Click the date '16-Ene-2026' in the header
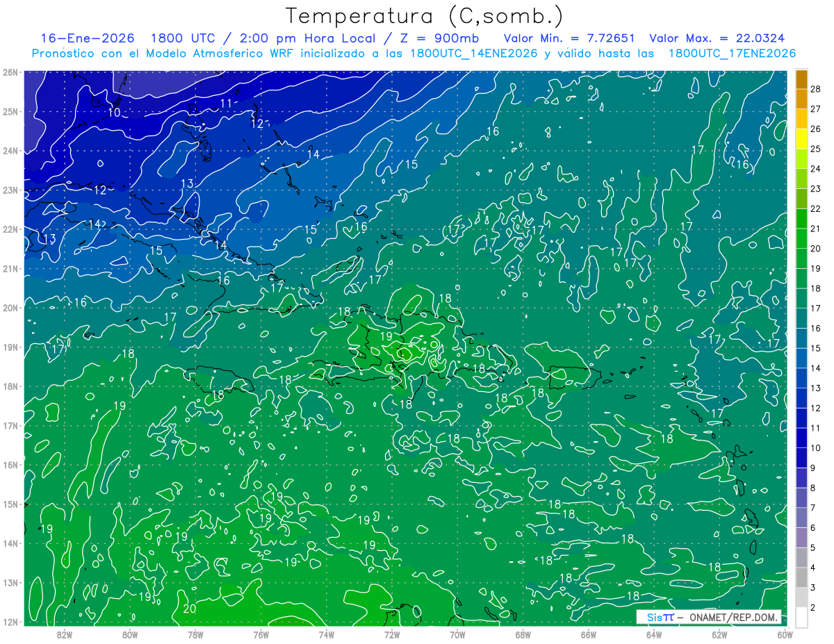Viewport: 834px width, 644px height. click(x=87, y=38)
